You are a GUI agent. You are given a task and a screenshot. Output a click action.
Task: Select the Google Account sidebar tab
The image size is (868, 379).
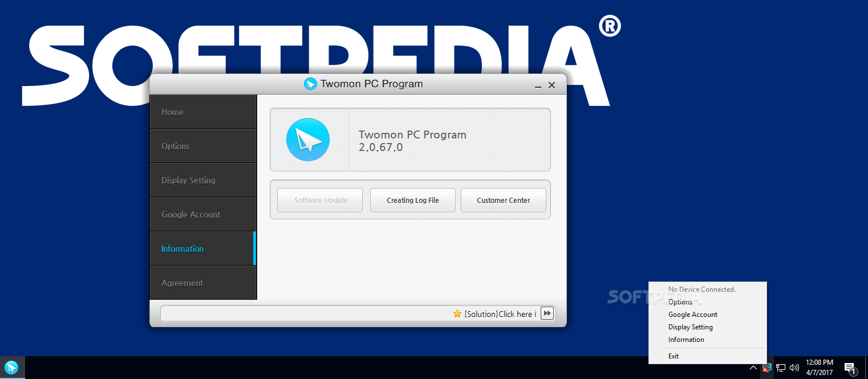[203, 214]
